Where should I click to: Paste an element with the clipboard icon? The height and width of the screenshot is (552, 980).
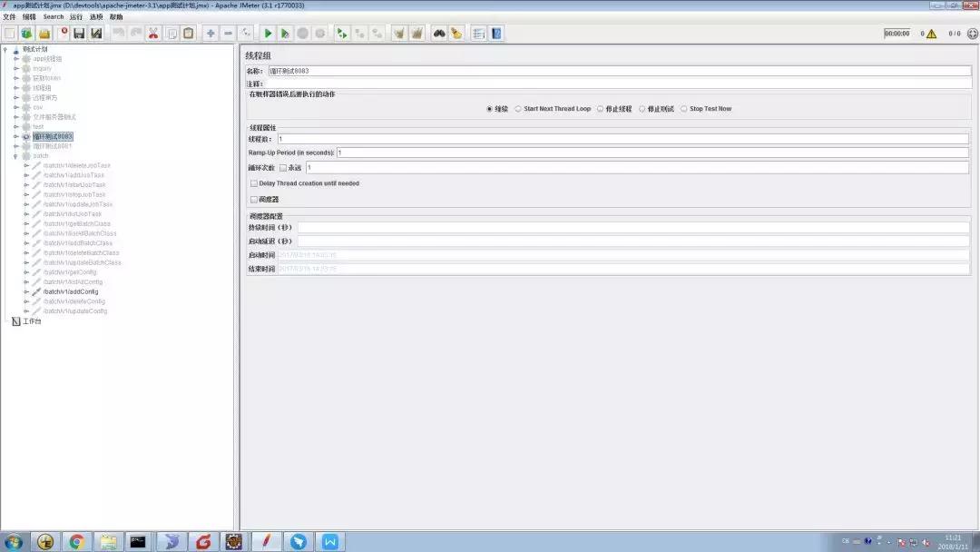point(187,33)
